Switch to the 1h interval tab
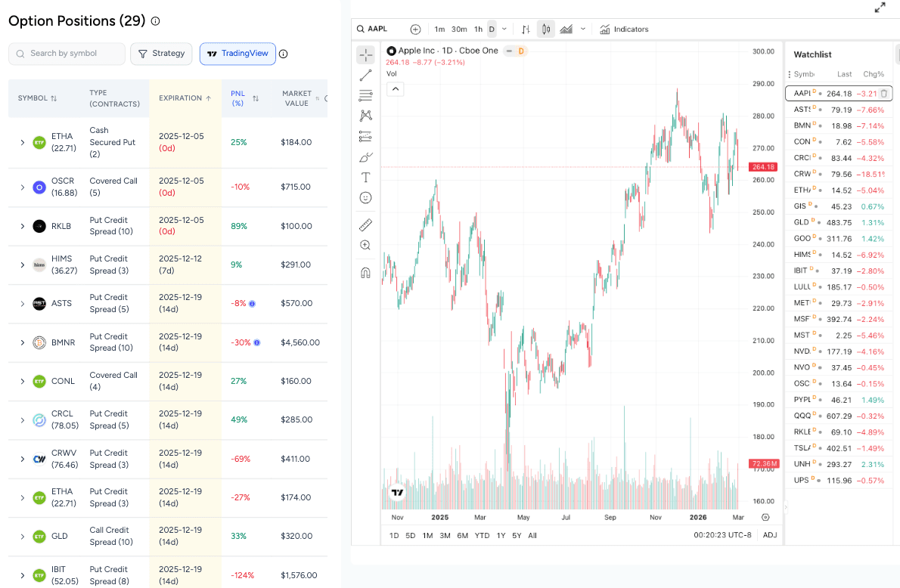This screenshot has width=900, height=588. coord(477,29)
